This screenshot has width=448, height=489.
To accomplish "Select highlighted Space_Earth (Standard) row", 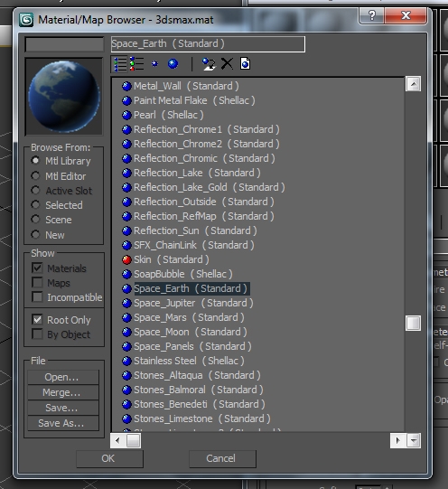I will tap(191, 288).
